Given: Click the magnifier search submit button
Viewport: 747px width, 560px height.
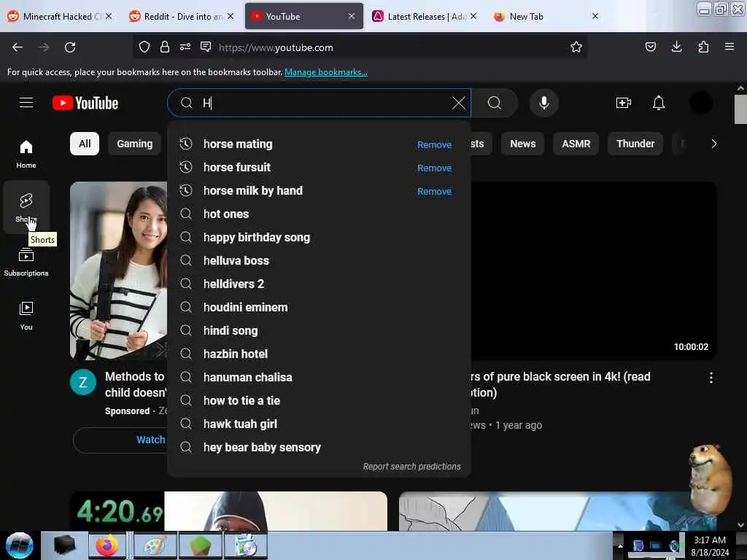Looking at the screenshot, I should 495,103.
